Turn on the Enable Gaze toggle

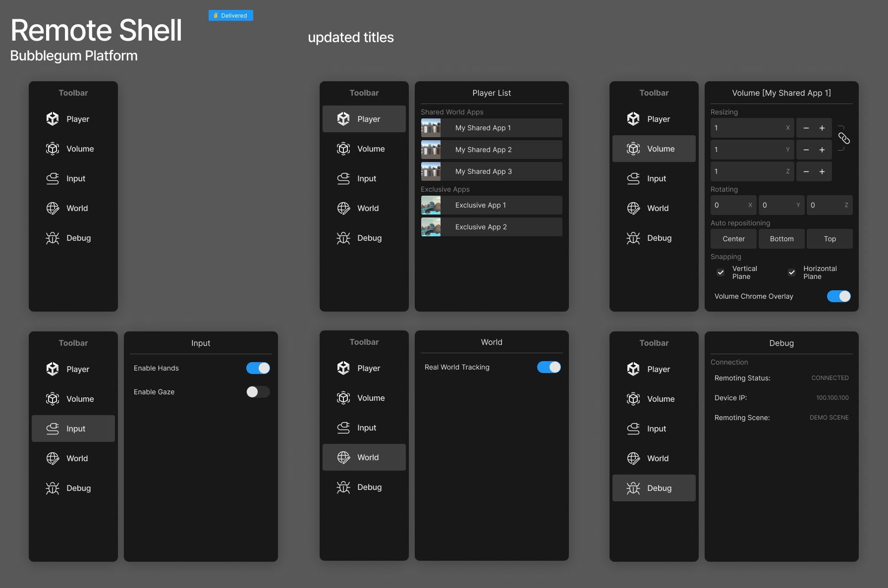tap(258, 392)
